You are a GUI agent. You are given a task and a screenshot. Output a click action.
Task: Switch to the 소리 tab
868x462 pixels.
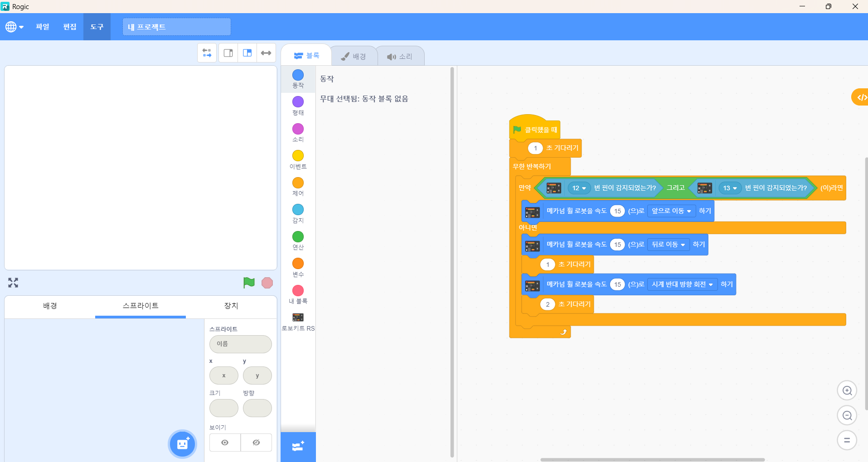(x=400, y=57)
